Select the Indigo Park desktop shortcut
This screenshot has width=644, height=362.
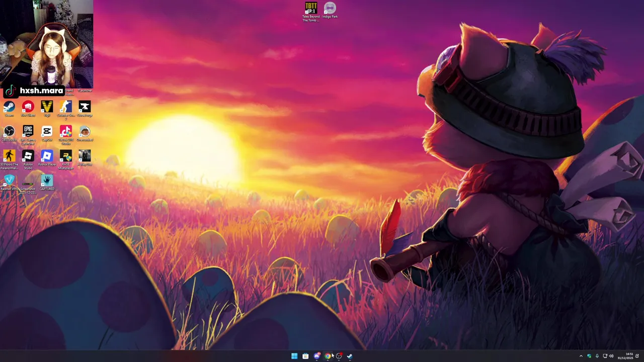[330, 10]
